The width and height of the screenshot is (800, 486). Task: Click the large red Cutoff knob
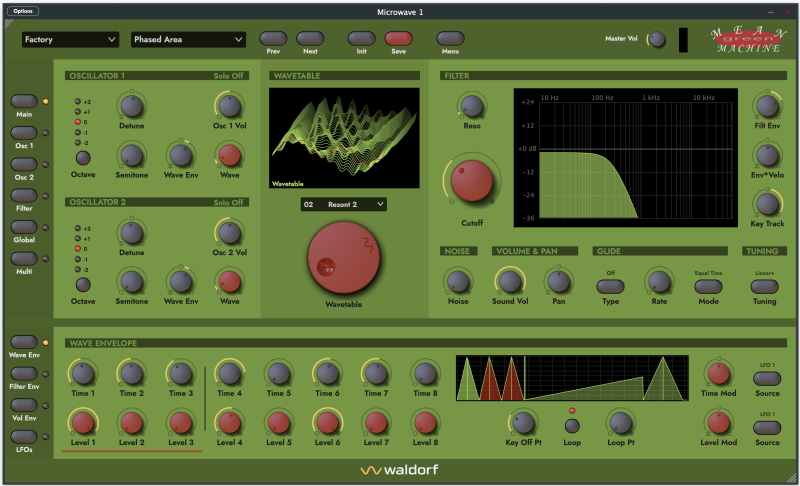tap(472, 181)
